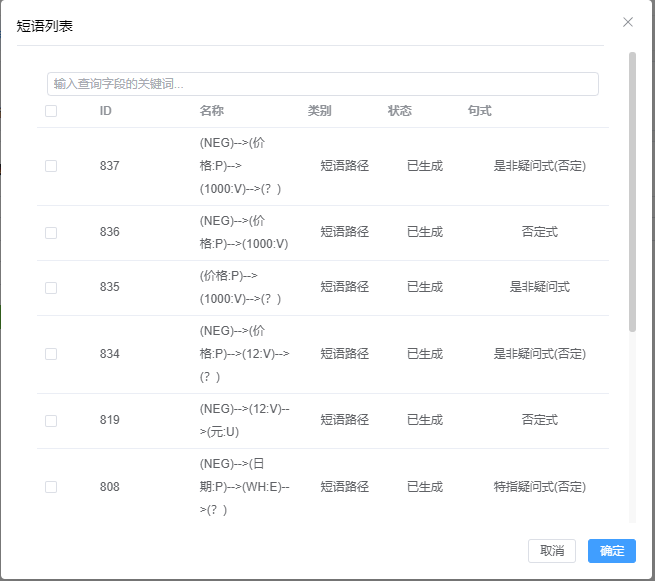
Task: Select ID cell 808
Action: point(109,487)
